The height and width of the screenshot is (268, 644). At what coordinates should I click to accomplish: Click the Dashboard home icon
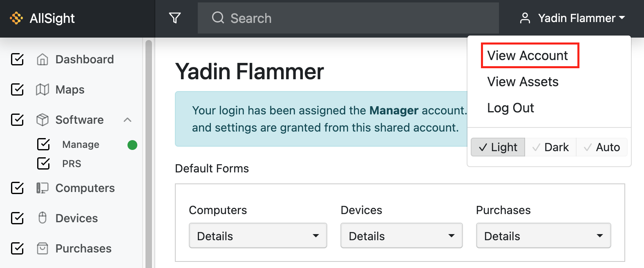click(x=42, y=59)
